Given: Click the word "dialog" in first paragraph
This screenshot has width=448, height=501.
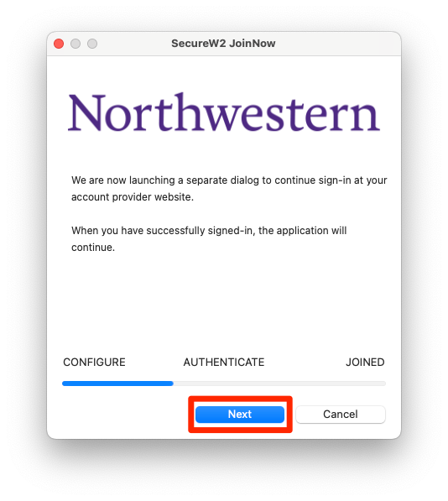Looking at the screenshot, I should [x=245, y=180].
